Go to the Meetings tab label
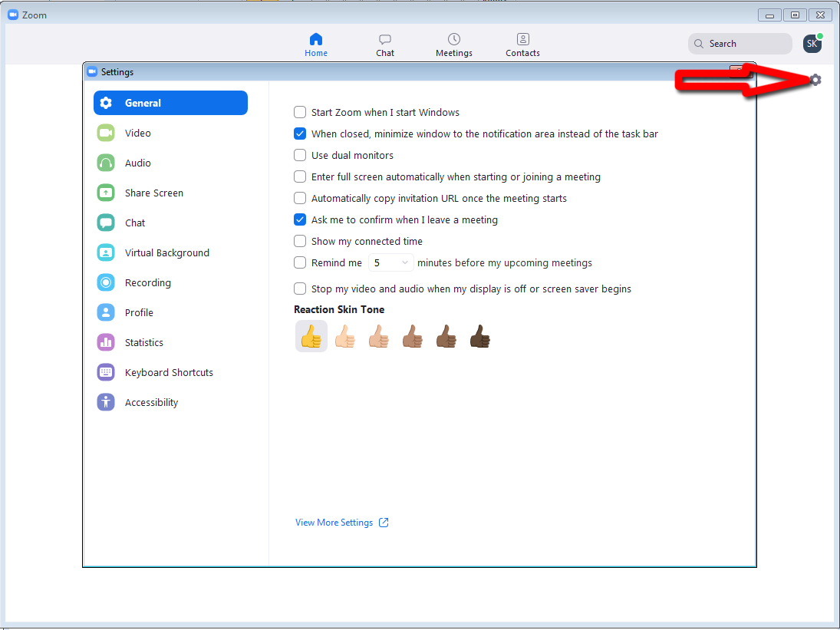This screenshot has height=630, width=840. click(x=453, y=53)
